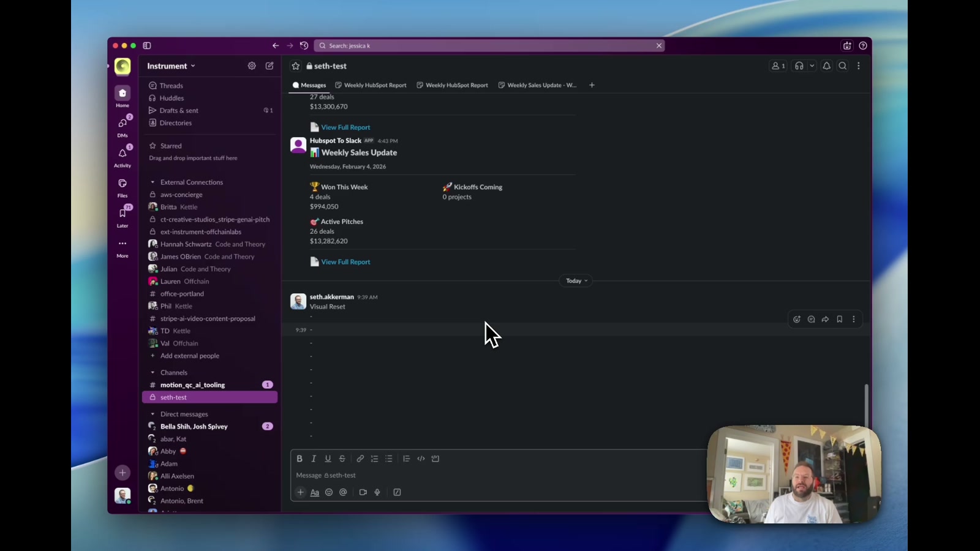Open the Instrument workspace dropdown
Screen dimensions: 980x551
coord(171,66)
